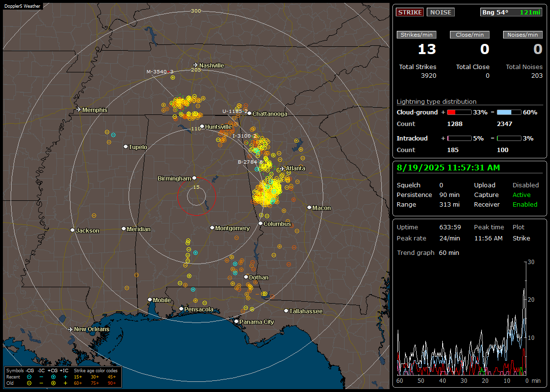Click the Recent -CG legend symbol
Viewport: 550px width, 392px height.
tap(29, 377)
